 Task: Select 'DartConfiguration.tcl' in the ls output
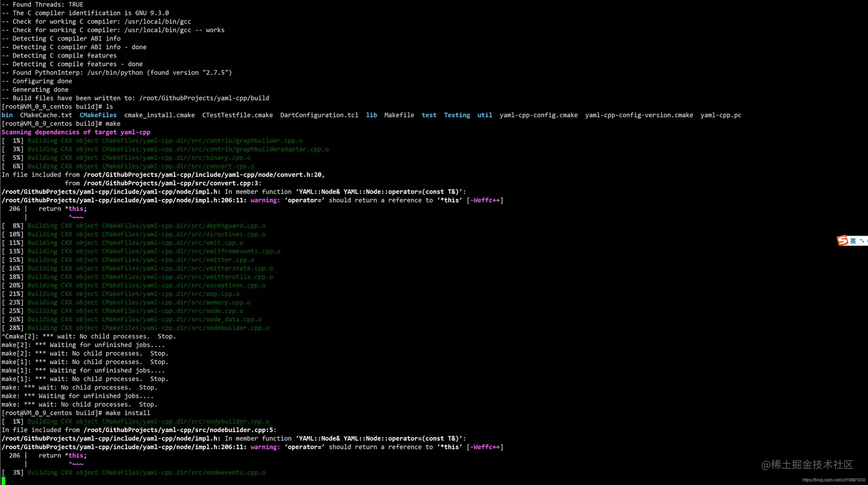pos(319,115)
